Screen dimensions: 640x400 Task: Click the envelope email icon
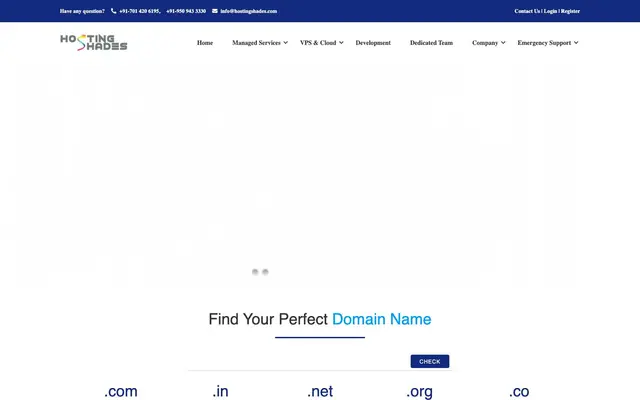coord(215,11)
